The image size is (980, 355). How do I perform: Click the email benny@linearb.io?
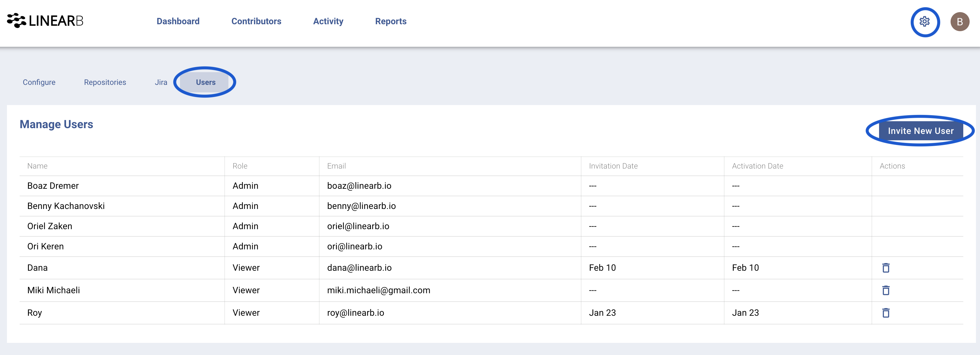coord(361,206)
